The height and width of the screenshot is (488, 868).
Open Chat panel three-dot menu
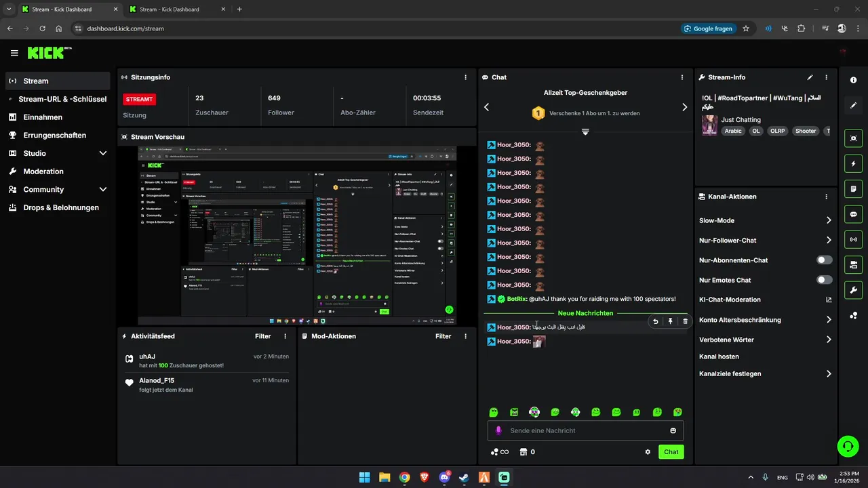pyautogui.click(x=682, y=77)
